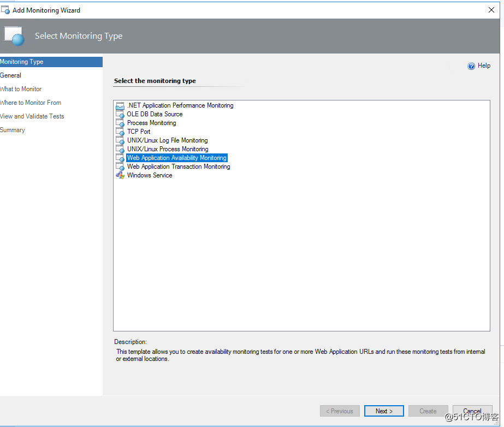Click the TCP Port template icon
The image size is (504, 427).
point(120,132)
